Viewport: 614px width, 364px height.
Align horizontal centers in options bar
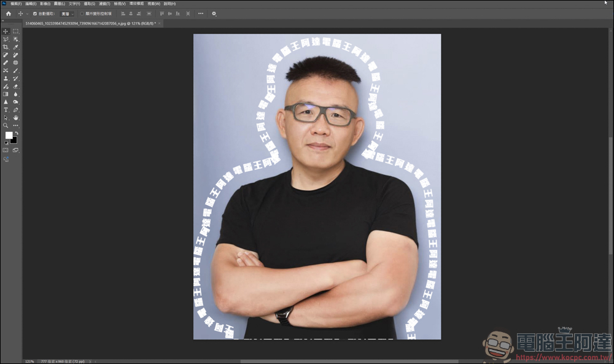click(x=131, y=14)
